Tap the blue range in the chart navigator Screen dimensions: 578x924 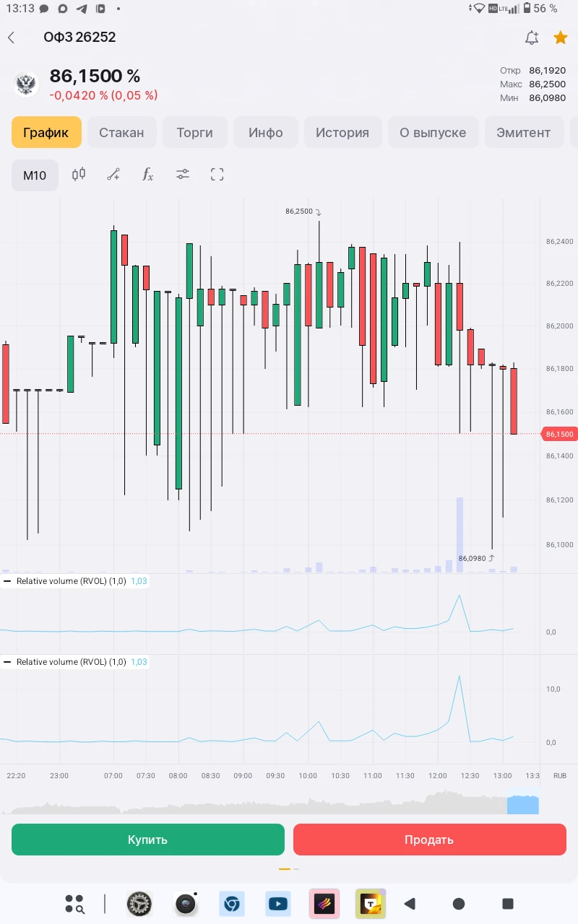523,805
